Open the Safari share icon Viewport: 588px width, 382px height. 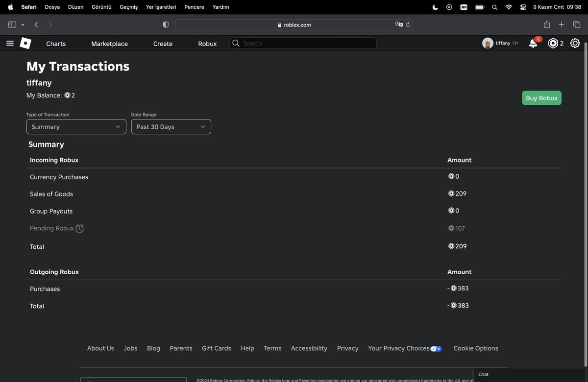point(547,24)
